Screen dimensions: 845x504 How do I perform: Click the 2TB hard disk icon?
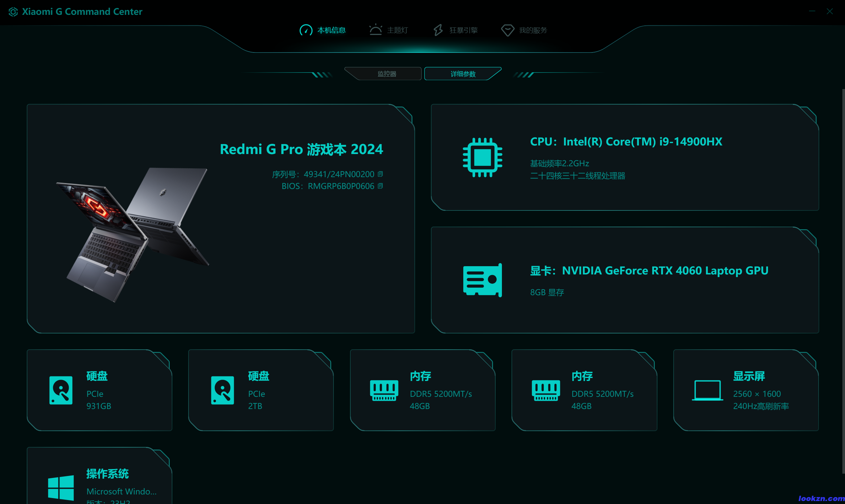222,390
